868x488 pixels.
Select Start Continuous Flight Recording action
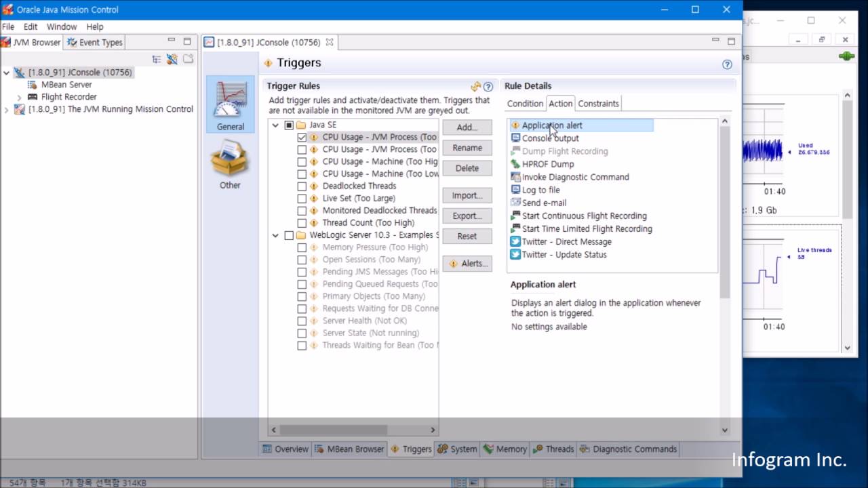coord(578,216)
